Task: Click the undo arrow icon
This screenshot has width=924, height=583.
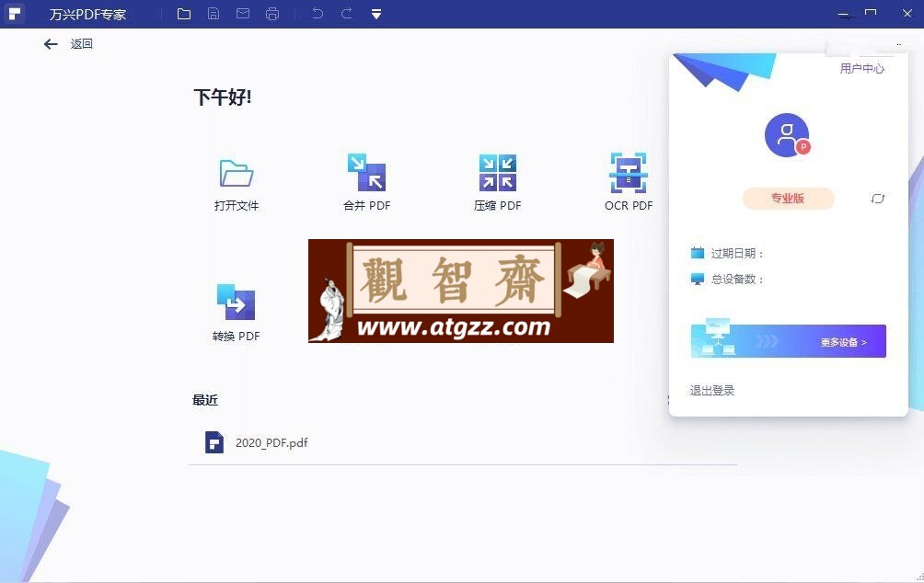Action: tap(318, 13)
